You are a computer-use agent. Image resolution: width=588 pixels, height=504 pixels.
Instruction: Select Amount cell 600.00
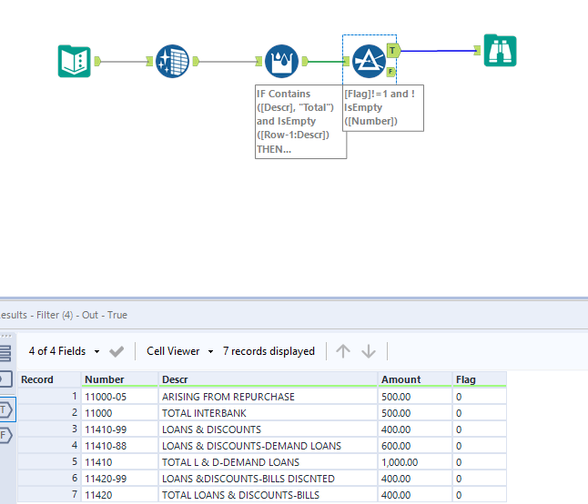pos(415,446)
